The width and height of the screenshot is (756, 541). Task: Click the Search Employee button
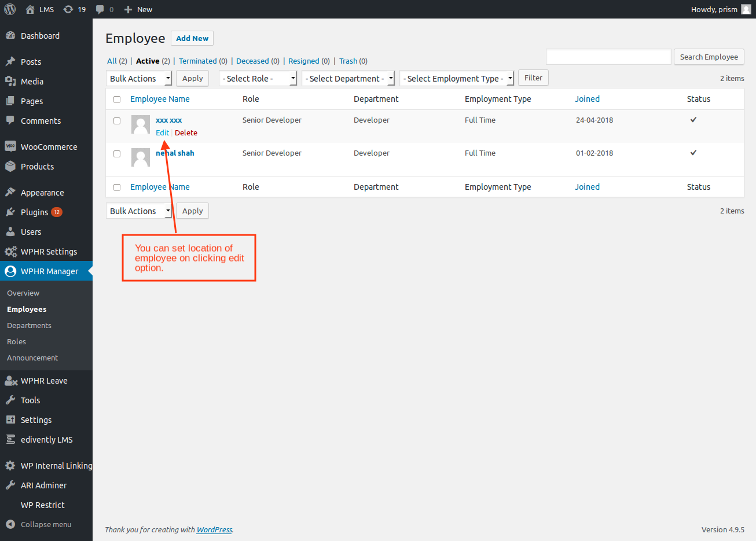(x=709, y=57)
